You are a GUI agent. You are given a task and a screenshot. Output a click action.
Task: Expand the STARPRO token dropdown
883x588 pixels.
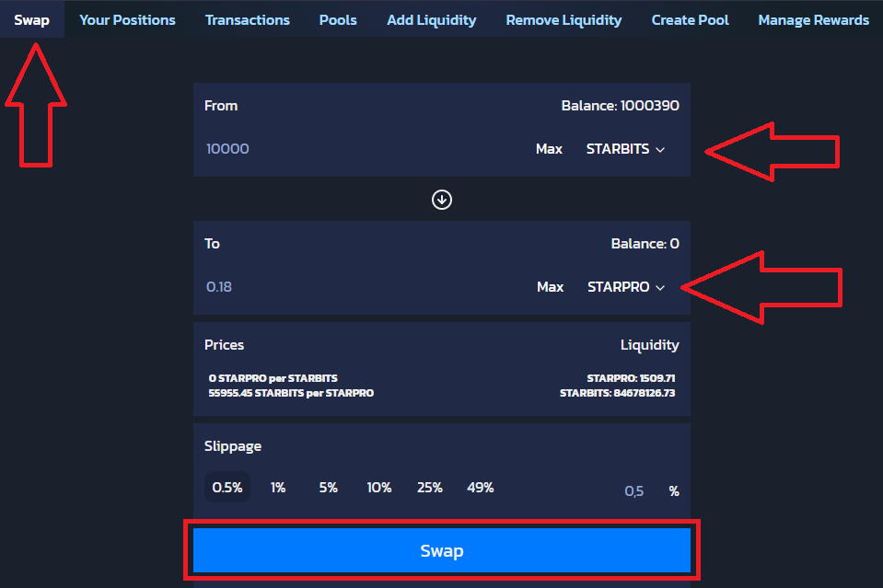625,286
